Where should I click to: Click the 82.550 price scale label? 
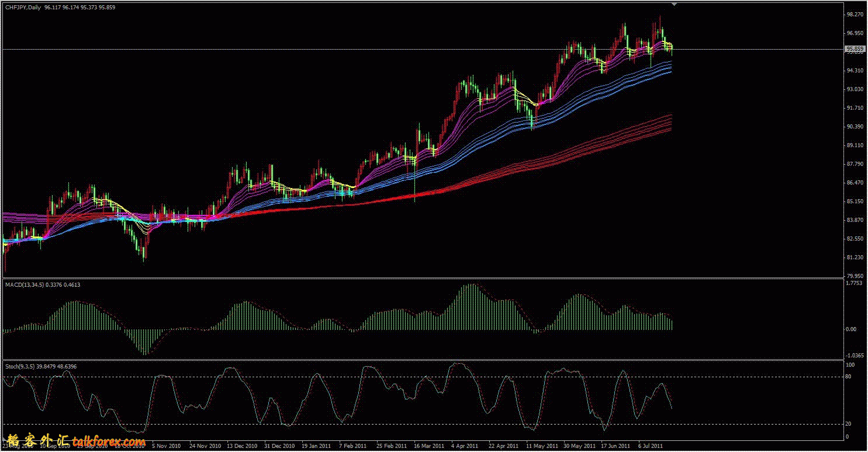tap(855, 239)
